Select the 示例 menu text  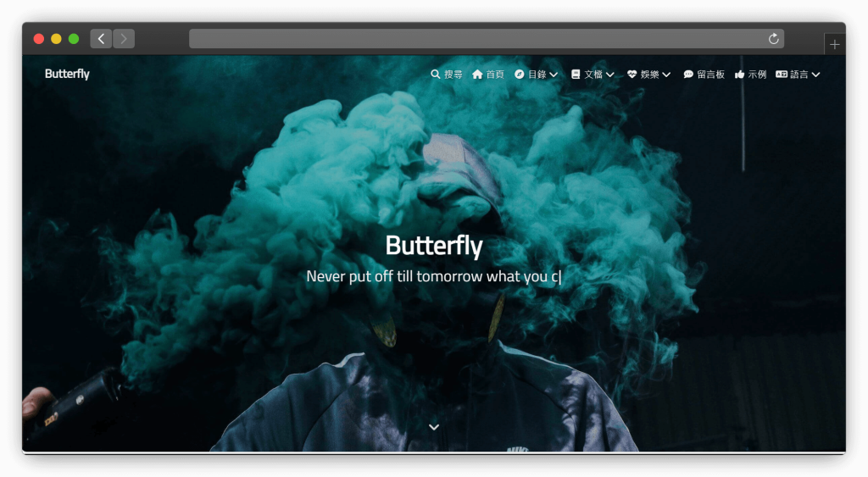click(x=757, y=75)
